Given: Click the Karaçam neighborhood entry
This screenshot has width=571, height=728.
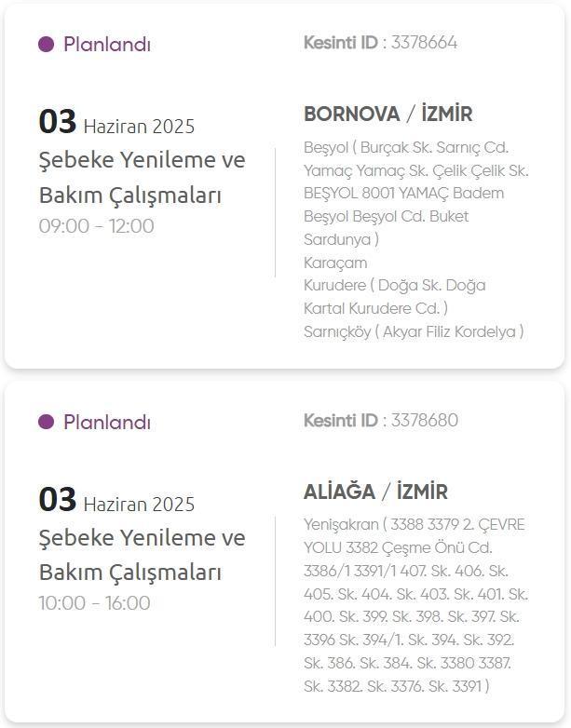Looking at the screenshot, I should click(335, 263).
